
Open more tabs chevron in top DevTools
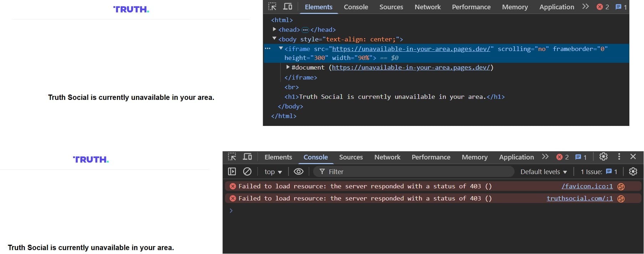[586, 7]
